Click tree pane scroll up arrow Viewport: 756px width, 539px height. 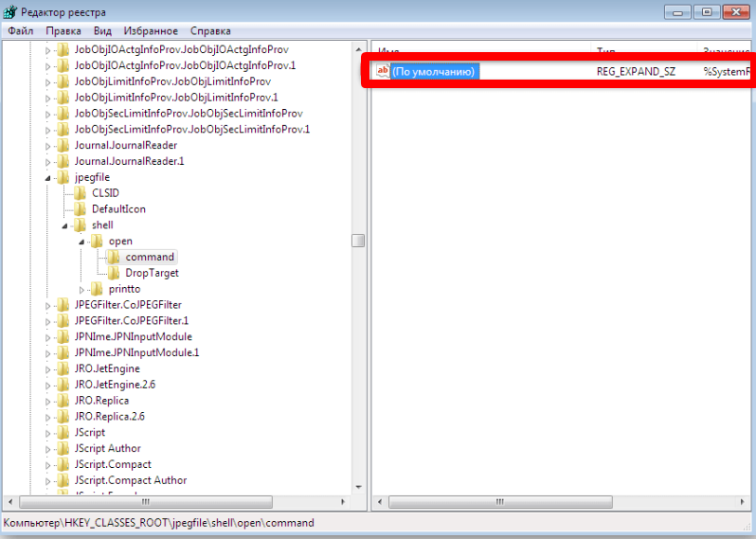pyautogui.click(x=358, y=49)
